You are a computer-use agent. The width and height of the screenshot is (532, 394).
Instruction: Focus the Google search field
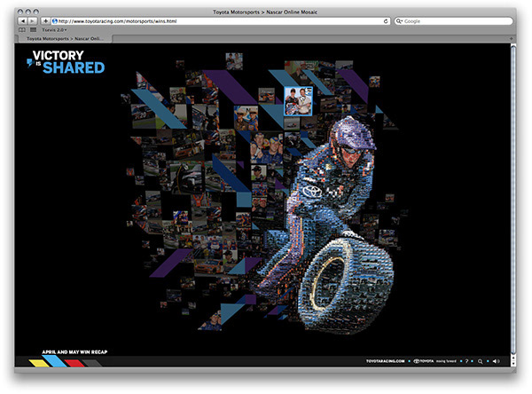(x=453, y=21)
